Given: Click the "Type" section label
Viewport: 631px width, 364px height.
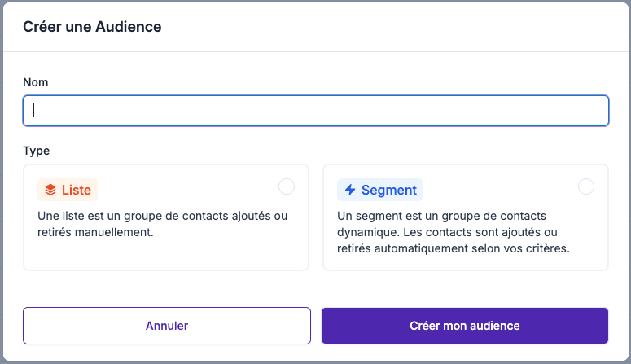Looking at the screenshot, I should [37, 151].
